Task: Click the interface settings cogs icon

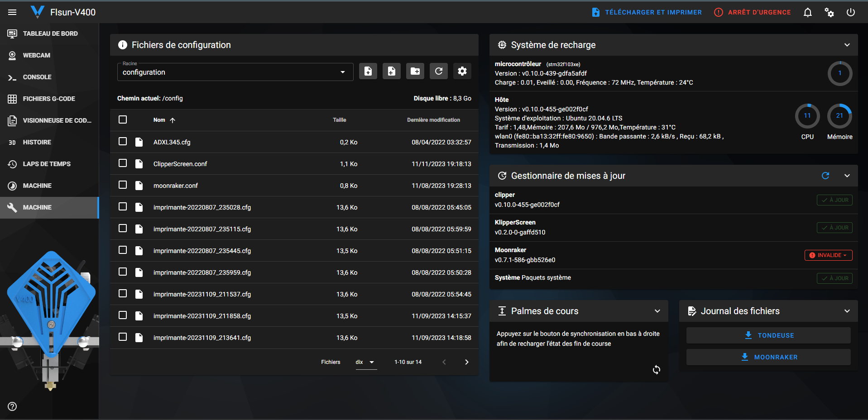Action: pos(829,12)
